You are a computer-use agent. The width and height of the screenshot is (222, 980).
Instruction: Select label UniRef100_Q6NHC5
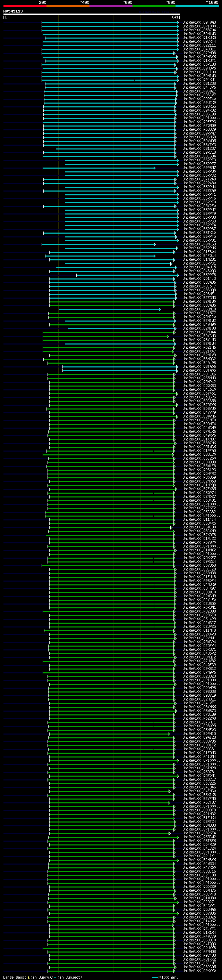199,891
